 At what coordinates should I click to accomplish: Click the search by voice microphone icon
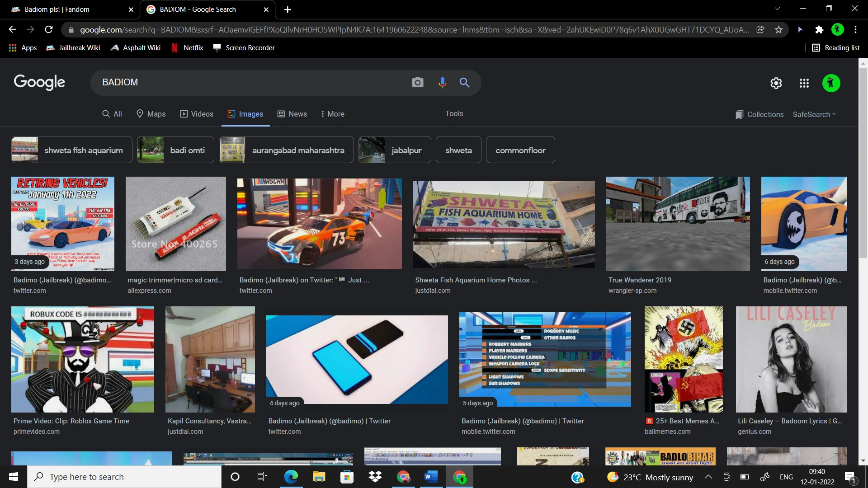[x=442, y=82]
